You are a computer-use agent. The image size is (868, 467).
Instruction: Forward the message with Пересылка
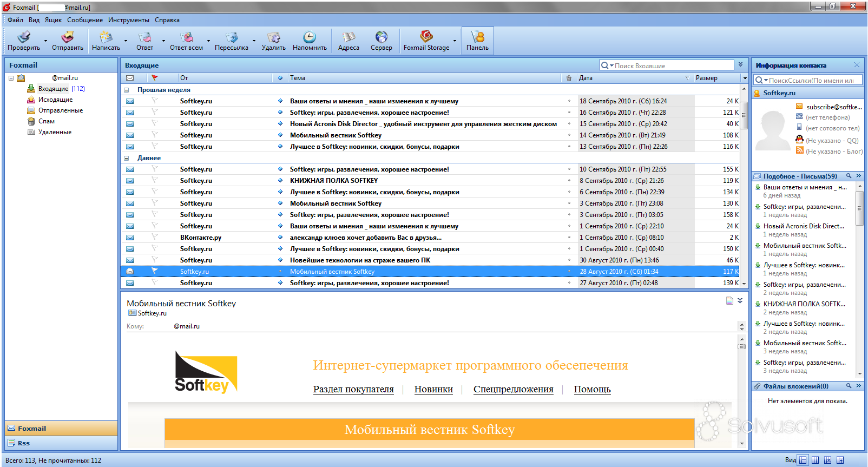pos(232,41)
